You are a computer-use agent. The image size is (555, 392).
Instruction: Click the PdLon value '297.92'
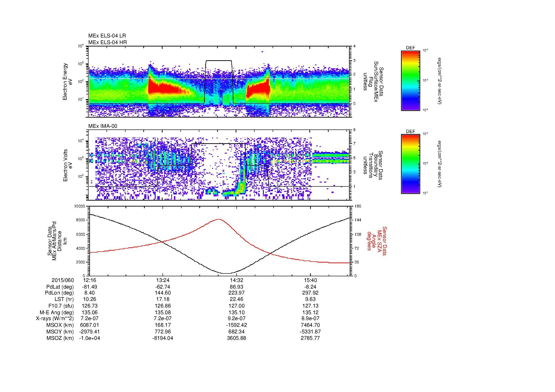310,293
